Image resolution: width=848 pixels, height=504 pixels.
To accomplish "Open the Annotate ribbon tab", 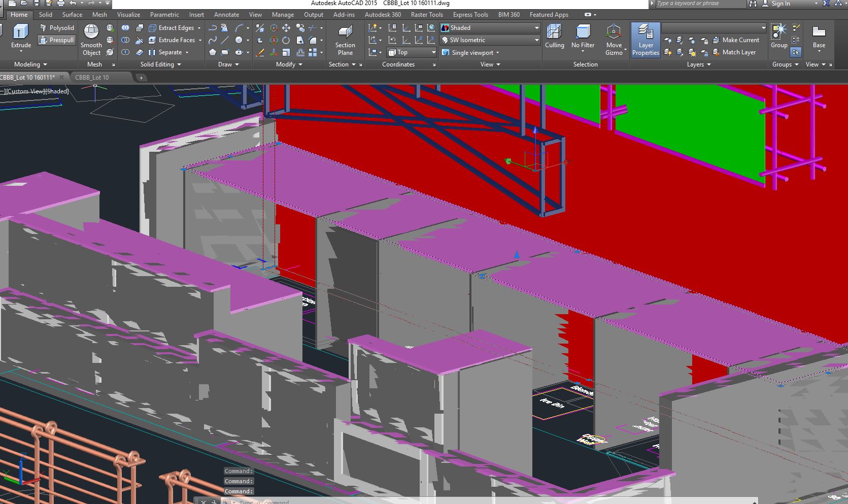I will 226,15.
